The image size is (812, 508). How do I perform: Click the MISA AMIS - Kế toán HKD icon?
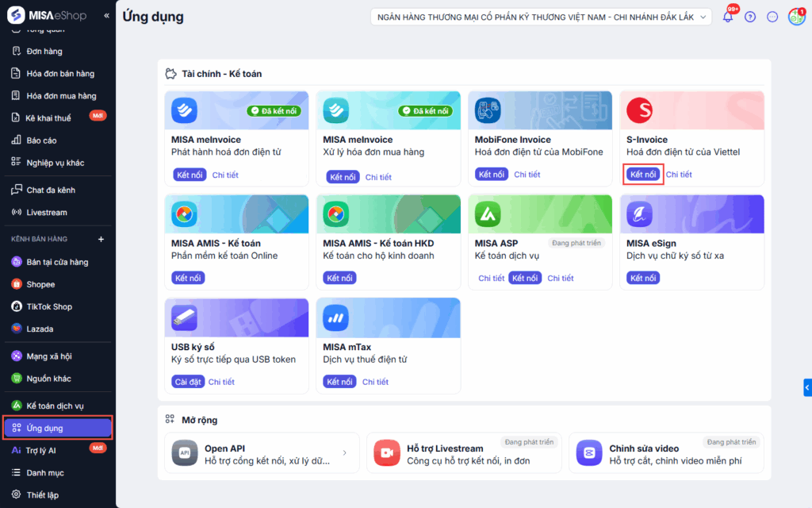(x=336, y=214)
